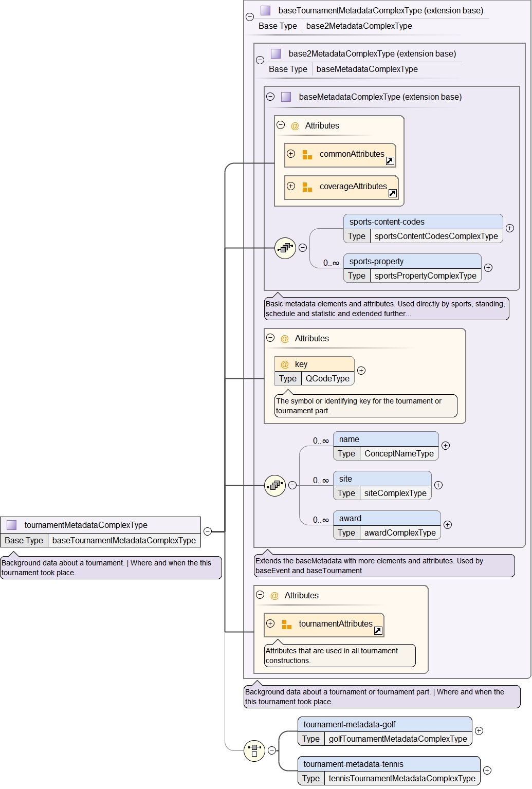Open the siteComplexType type link

point(395,493)
